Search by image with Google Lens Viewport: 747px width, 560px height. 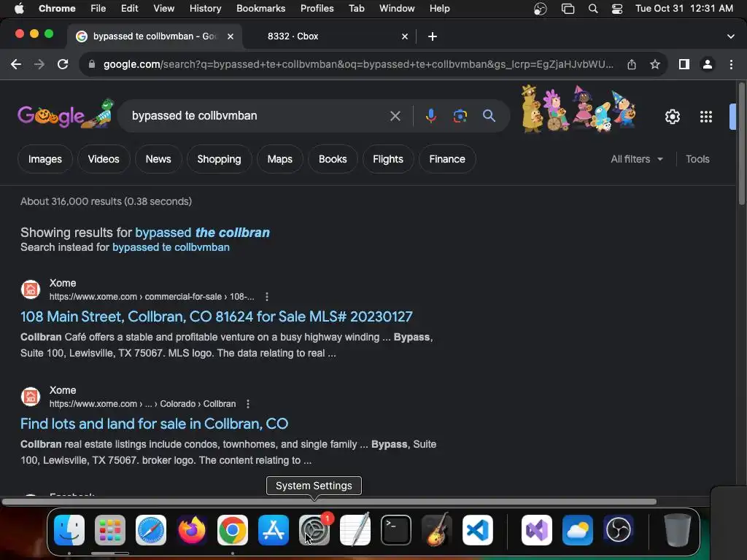pos(460,116)
